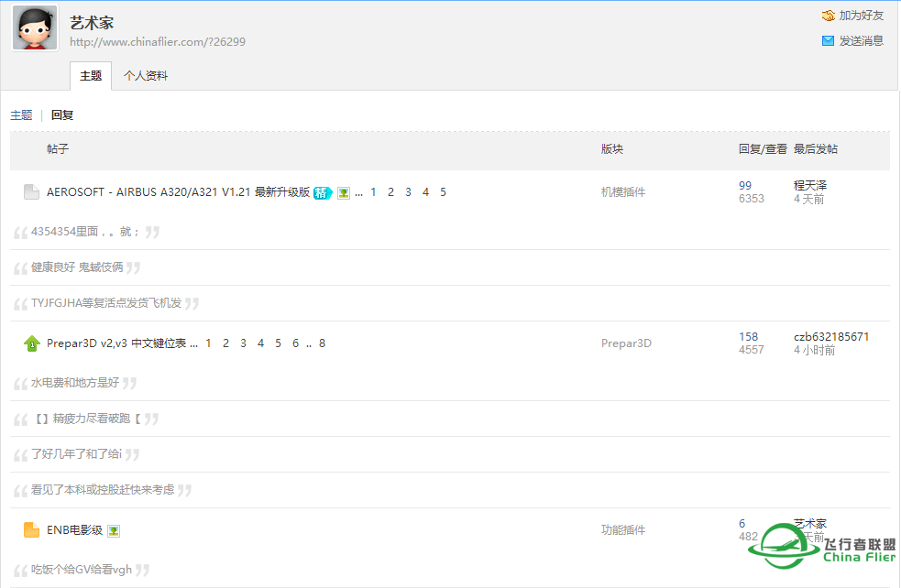Go to page 3 of AEROSOFT thread
Screen dimensions: 901x588
coord(408,192)
